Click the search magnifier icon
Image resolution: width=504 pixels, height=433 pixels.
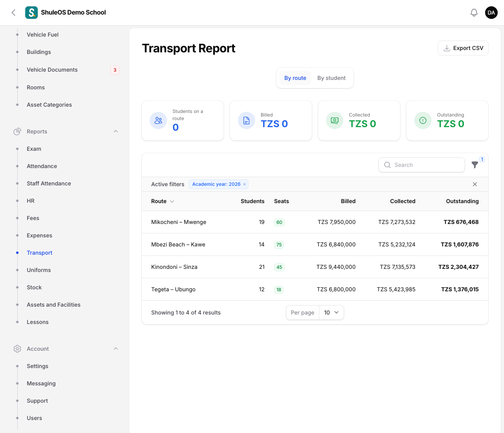387,165
